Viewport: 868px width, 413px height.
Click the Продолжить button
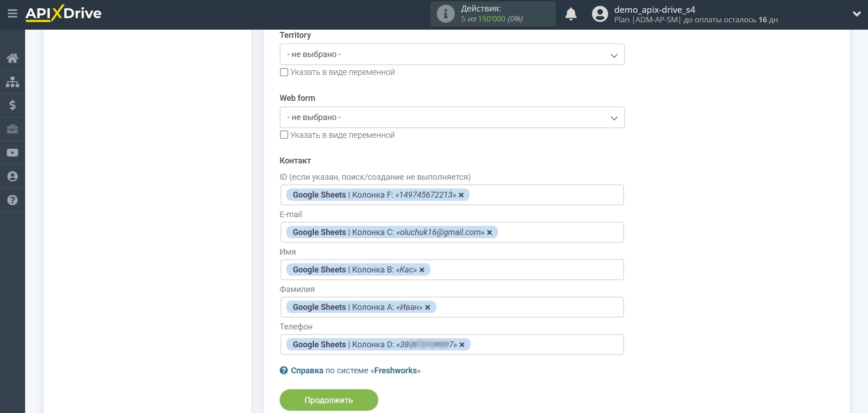click(x=328, y=400)
